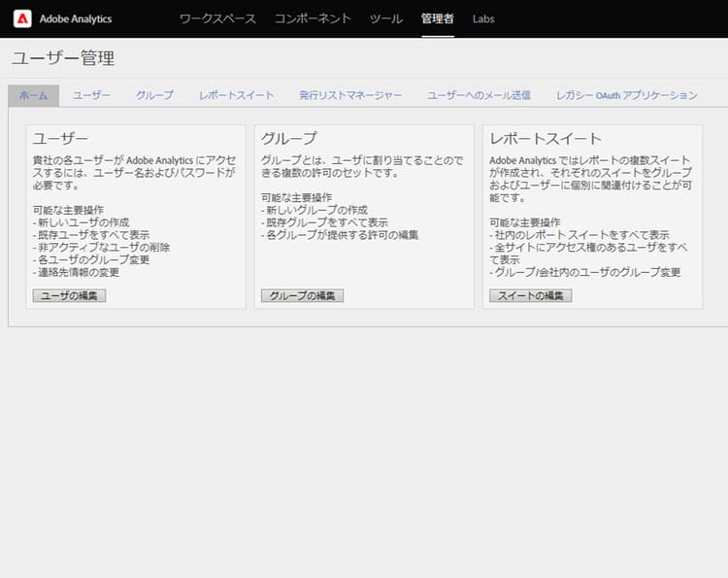
Task: Click the Adobe Analytics title text
Action: pos(76,19)
